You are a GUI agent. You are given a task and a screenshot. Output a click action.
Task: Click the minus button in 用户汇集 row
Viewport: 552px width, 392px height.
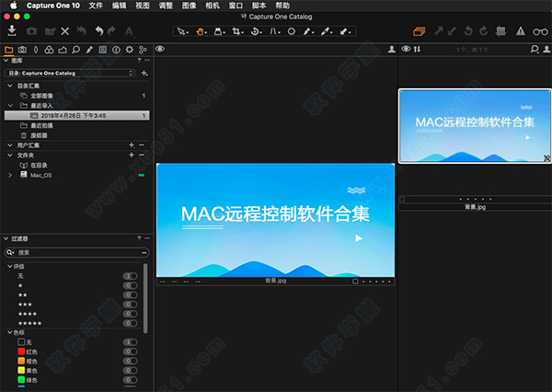[142, 145]
